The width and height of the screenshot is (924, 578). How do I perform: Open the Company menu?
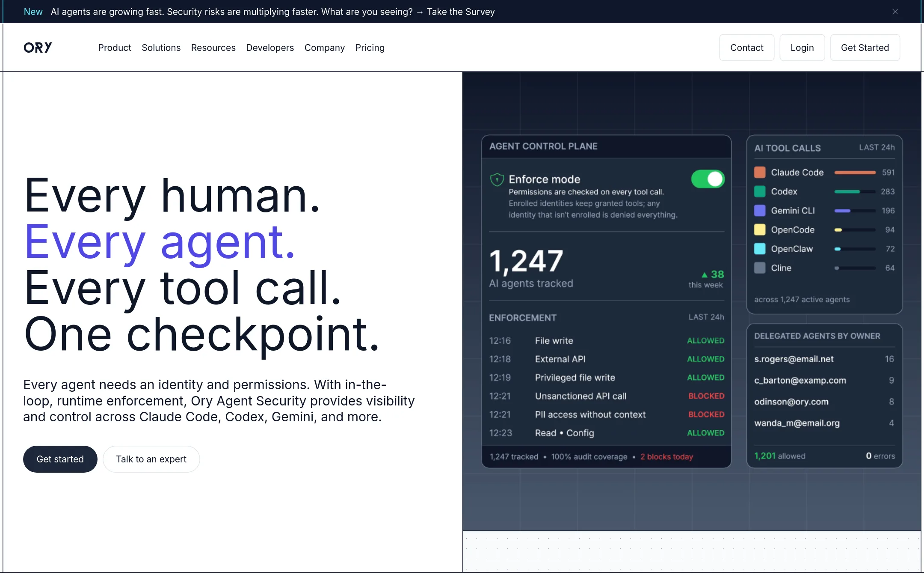click(x=325, y=48)
